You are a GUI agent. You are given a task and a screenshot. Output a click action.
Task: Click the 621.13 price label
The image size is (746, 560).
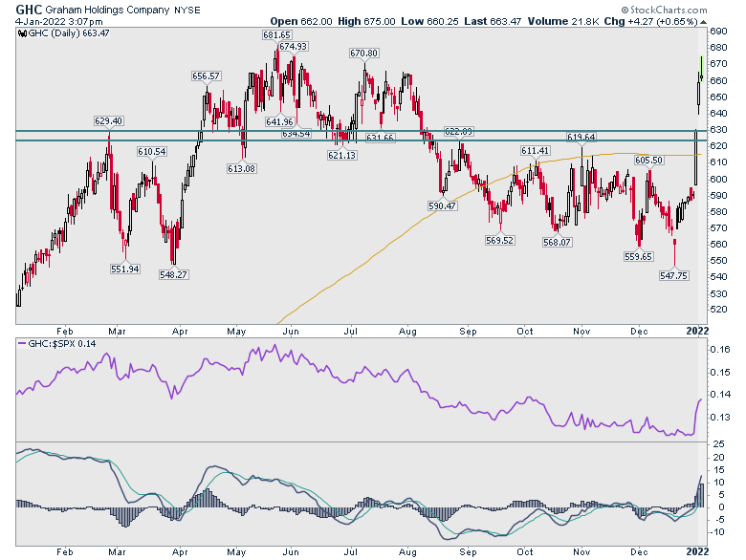coord(342,156)
